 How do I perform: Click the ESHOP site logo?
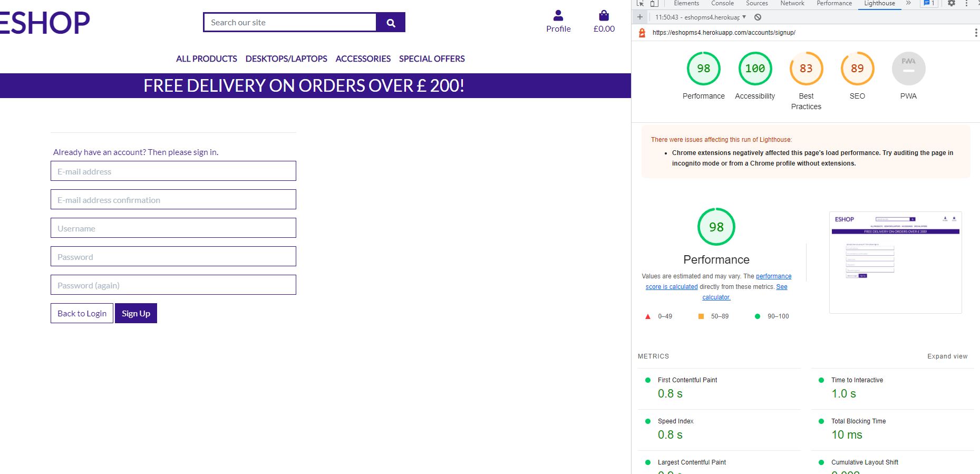pyautogui.click(x=45, y=23)
